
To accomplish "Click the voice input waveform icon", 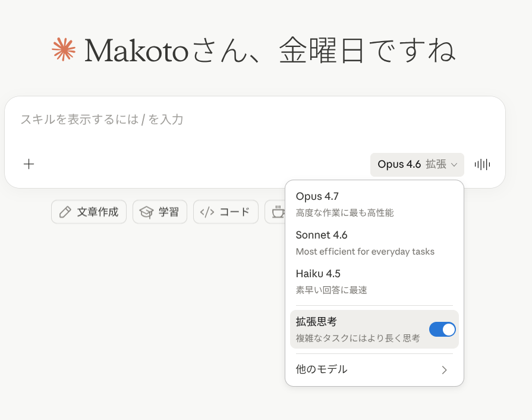I will pos(481,164).
